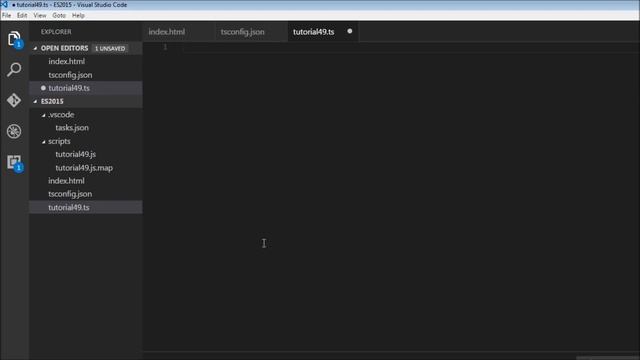
Task: Click the Explorer panel title
Action: pos(56,32)
